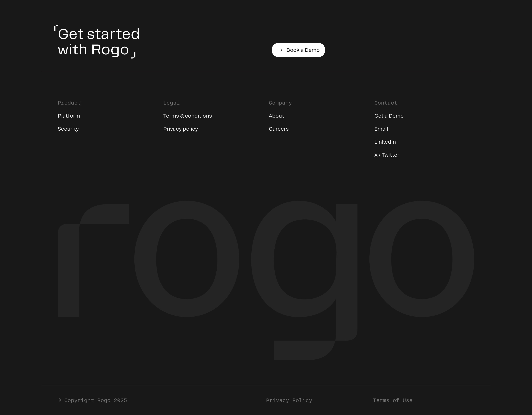
Task: Click the Get a Demo link
Action: (389, 116)
